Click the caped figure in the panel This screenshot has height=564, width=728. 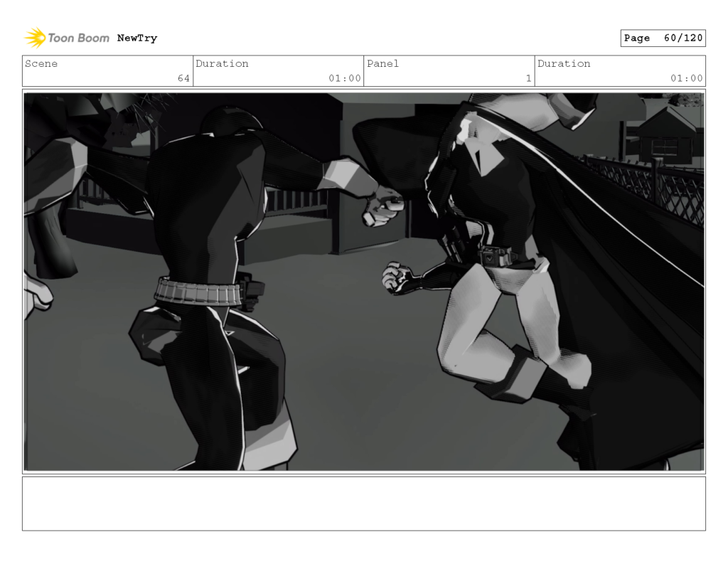click(498, 213)
